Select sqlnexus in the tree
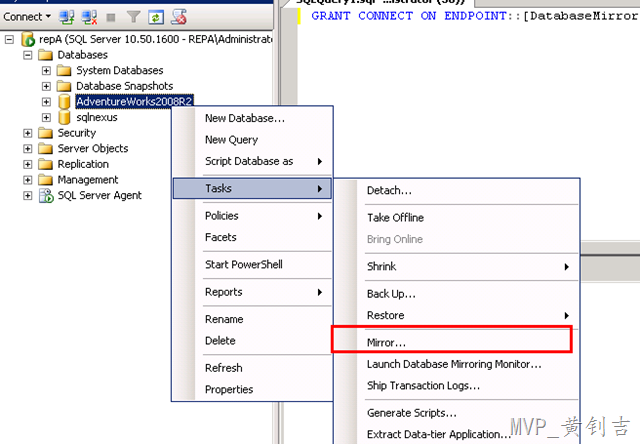The height and width of the screenshot is (444, 640). point(97,118)
